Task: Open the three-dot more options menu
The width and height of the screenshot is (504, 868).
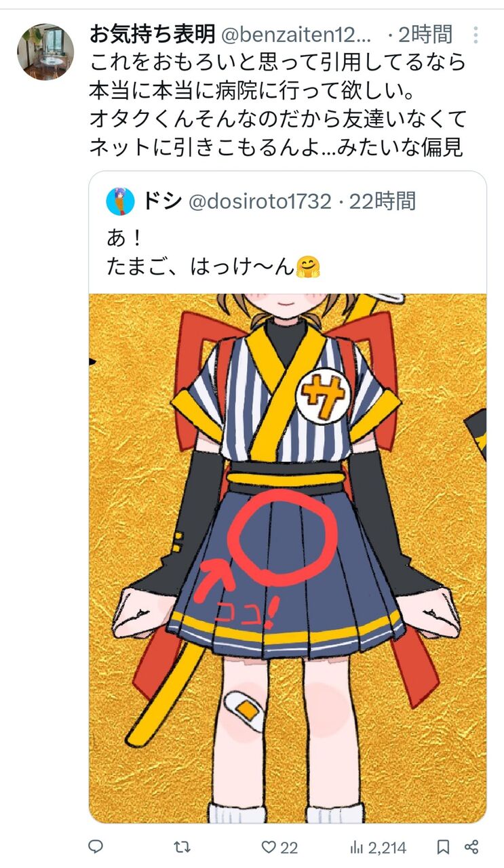Action: (476, 34)
